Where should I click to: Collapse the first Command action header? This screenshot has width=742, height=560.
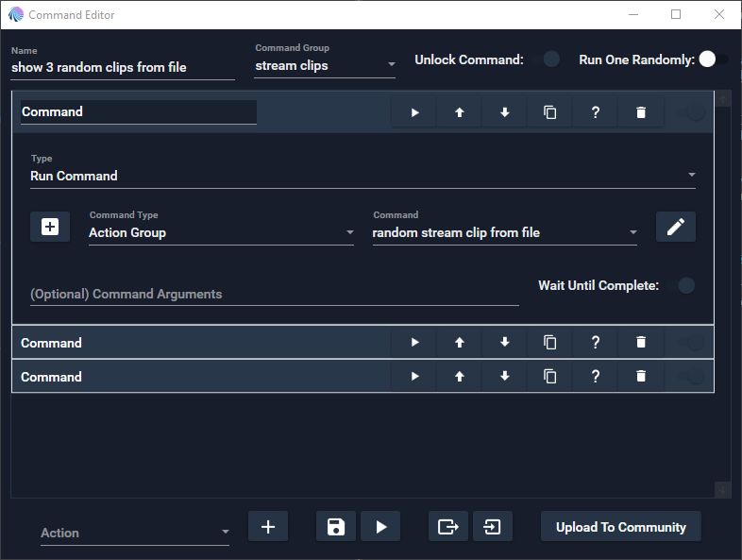coord(321,112)
